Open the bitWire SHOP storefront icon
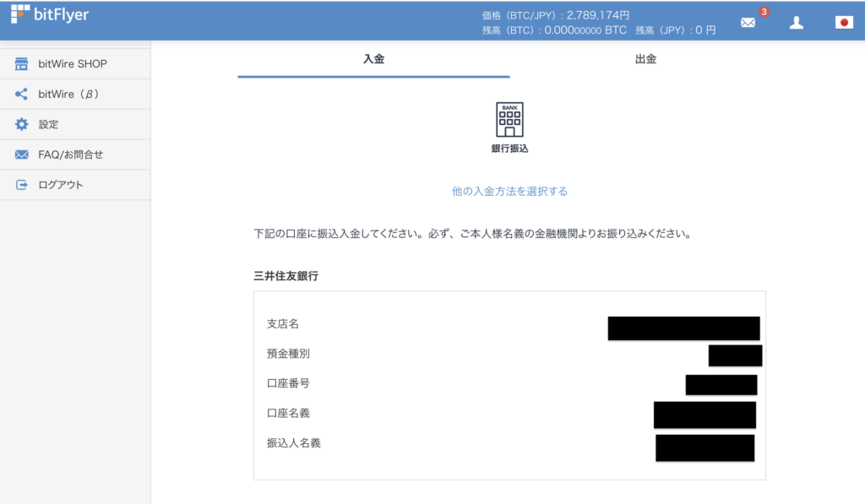 (22, 63)
